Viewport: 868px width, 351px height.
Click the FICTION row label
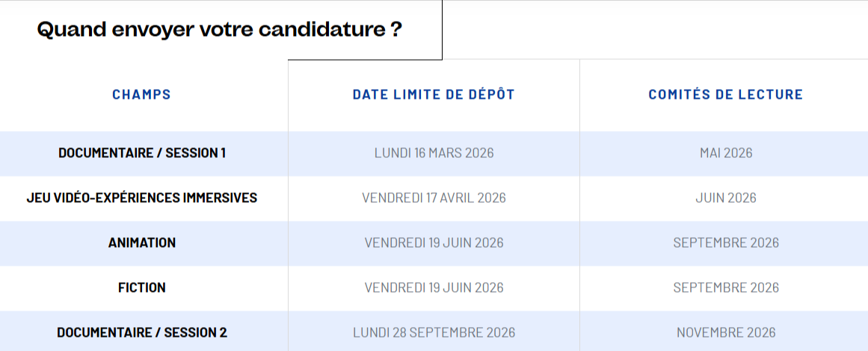tap(142, 287)
